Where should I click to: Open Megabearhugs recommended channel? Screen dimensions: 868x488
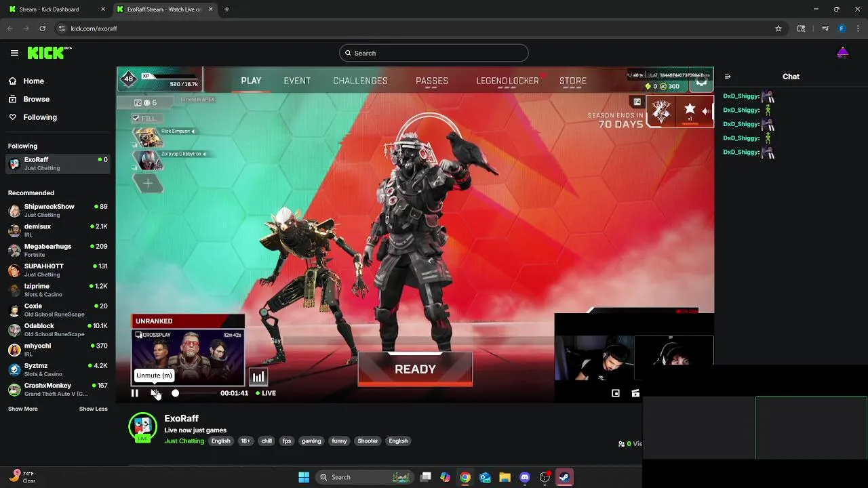click(x=58, y=250)
